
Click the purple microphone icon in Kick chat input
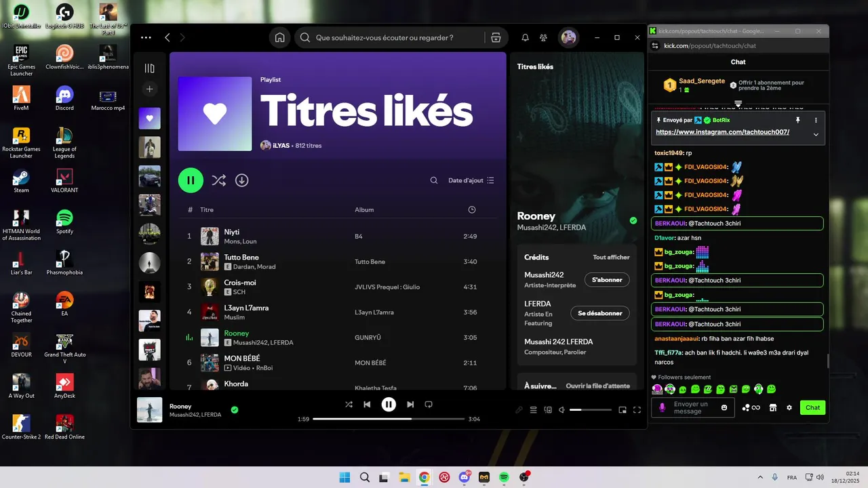click(662, 407)
